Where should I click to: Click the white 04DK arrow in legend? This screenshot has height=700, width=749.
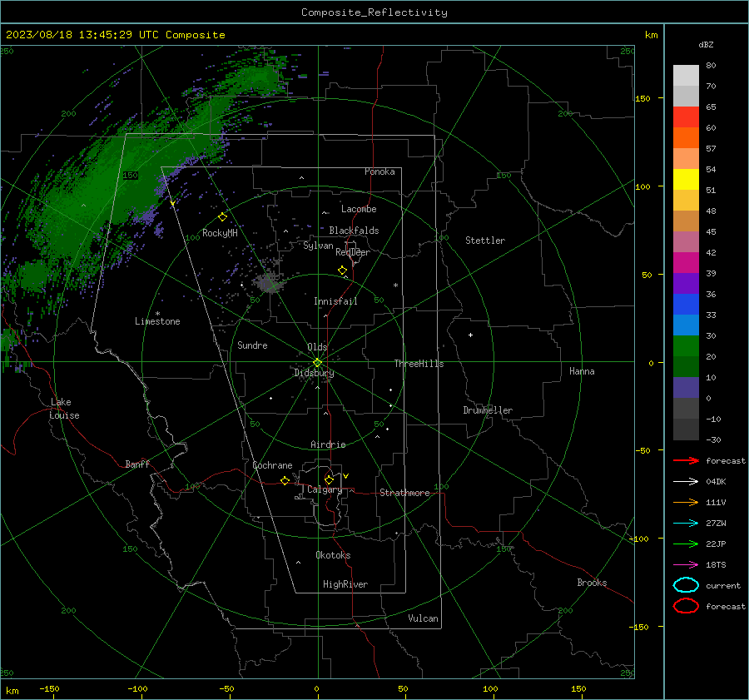[x=686, y=481]
